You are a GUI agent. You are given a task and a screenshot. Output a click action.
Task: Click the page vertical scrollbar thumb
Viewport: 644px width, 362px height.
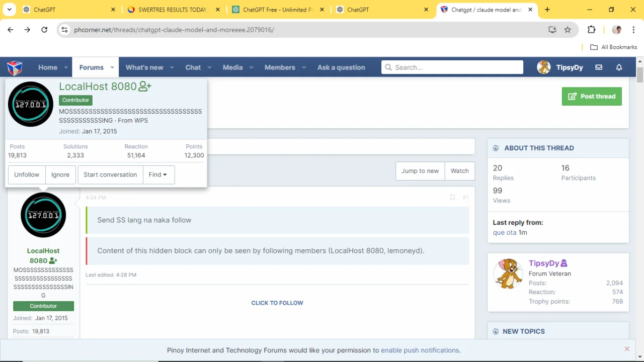(x=640, y=74)
